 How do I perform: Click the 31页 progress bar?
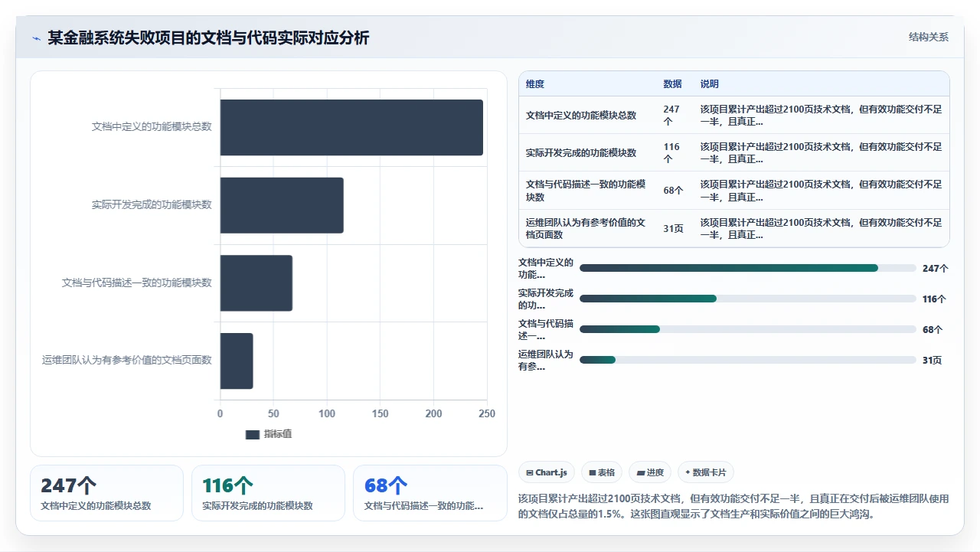coord(748,360)
